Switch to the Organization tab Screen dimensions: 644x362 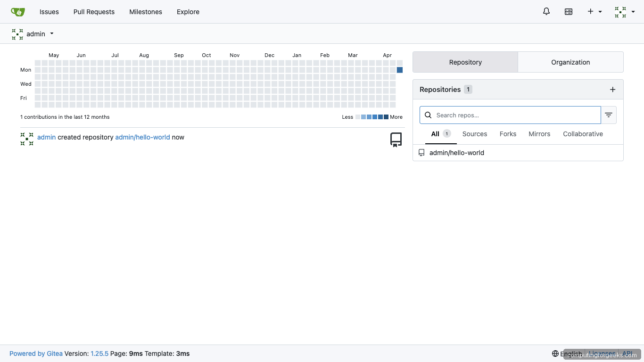point(570,62)
